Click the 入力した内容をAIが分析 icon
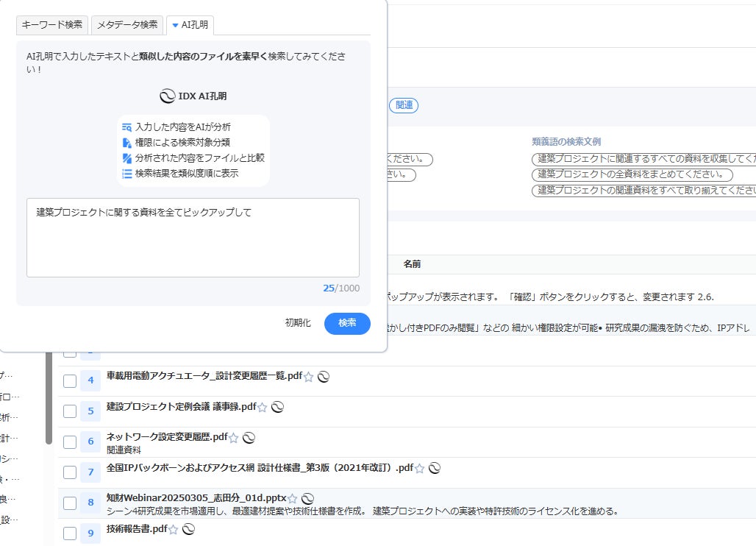This screenshot has width=756, height=546. [126, 127]
